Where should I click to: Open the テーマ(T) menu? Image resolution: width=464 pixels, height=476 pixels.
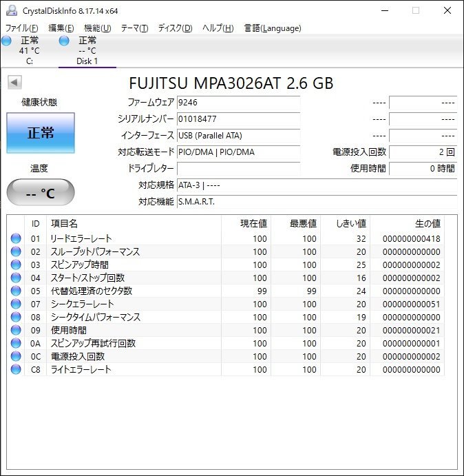pos(134,28)
